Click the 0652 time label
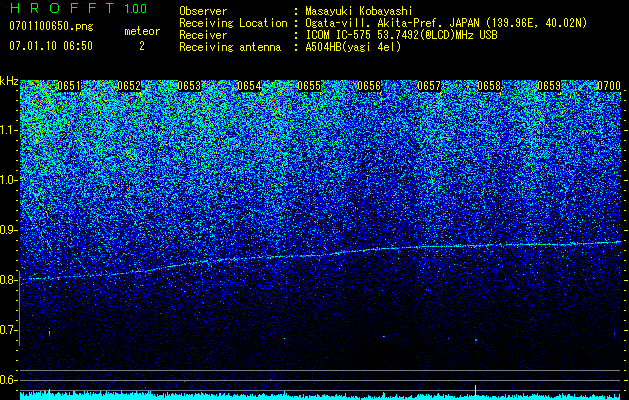Viewport: 629px width, 400px height. [129, 86]
